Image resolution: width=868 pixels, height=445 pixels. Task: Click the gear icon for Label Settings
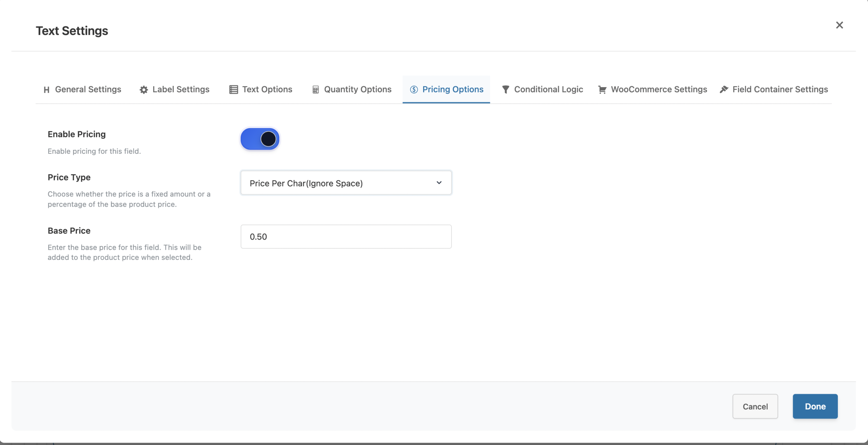pos(144,90)
